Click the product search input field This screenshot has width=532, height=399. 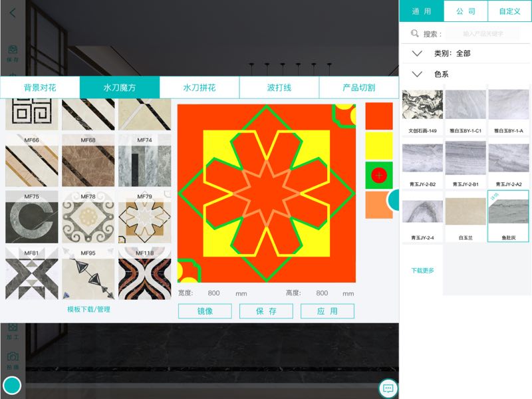tap(483, 34)
